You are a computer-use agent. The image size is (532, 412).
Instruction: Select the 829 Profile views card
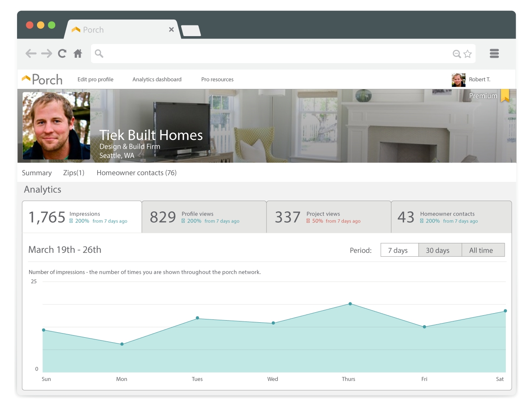204,217
